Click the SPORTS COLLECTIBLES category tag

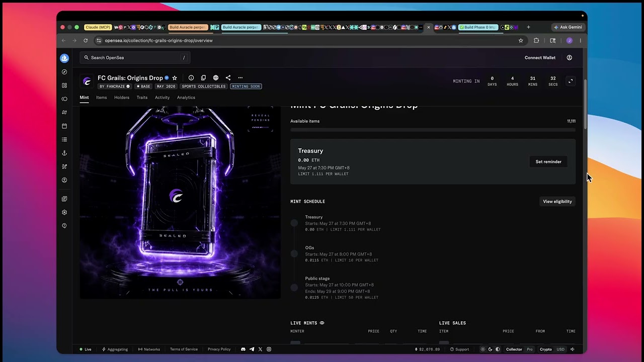pos(204,86)
